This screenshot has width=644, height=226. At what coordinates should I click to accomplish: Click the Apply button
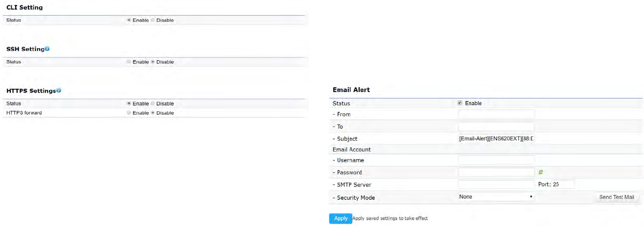tap(341, 218)
